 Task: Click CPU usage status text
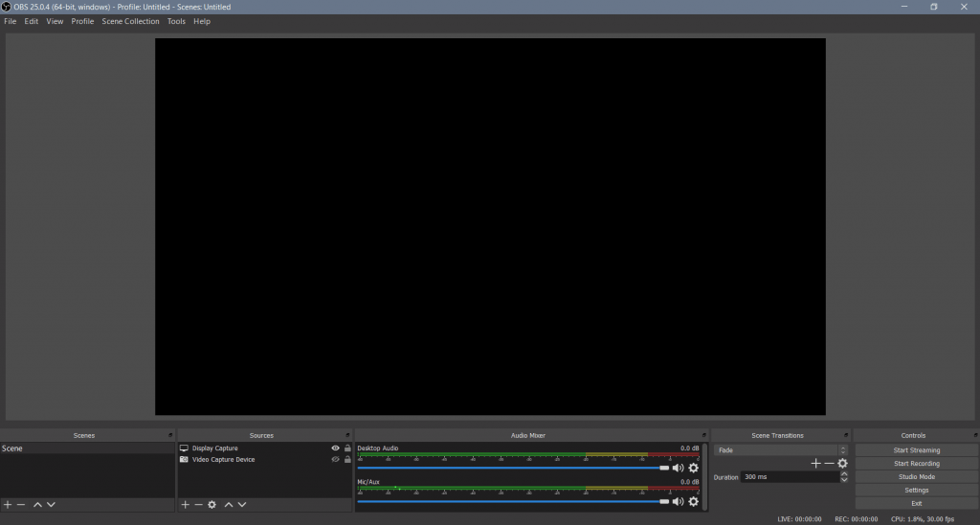[923, 518]
